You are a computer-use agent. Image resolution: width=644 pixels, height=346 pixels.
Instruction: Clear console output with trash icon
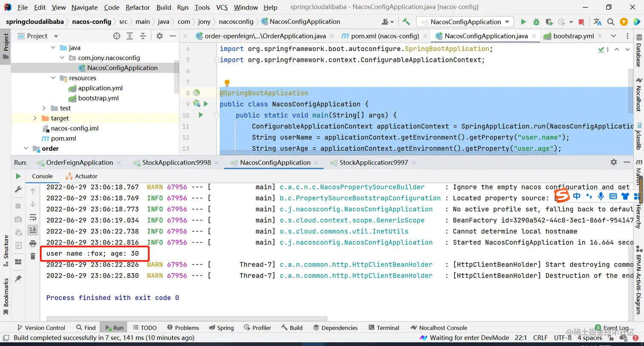[33, 256]
